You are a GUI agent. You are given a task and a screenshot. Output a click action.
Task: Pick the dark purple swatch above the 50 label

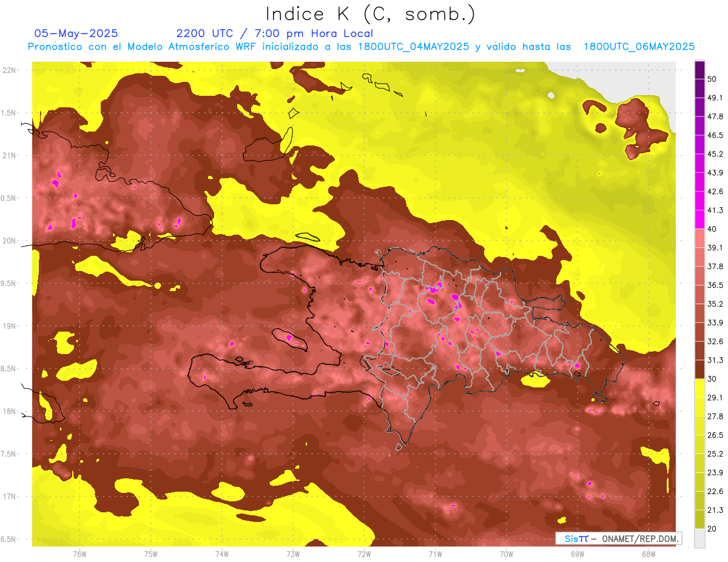[x=699, y=70]
